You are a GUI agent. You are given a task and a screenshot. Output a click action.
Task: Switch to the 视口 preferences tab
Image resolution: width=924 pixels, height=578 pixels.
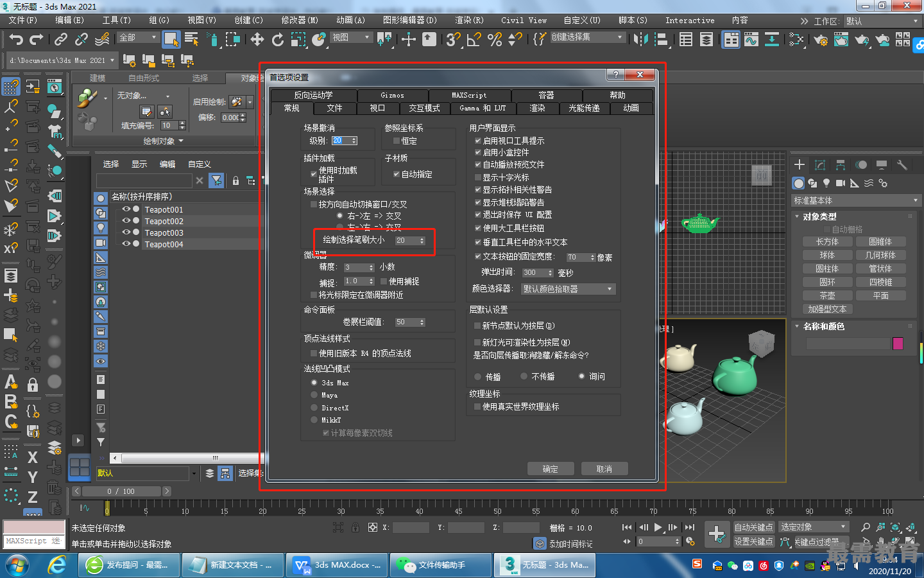click(x=377, y=108)
